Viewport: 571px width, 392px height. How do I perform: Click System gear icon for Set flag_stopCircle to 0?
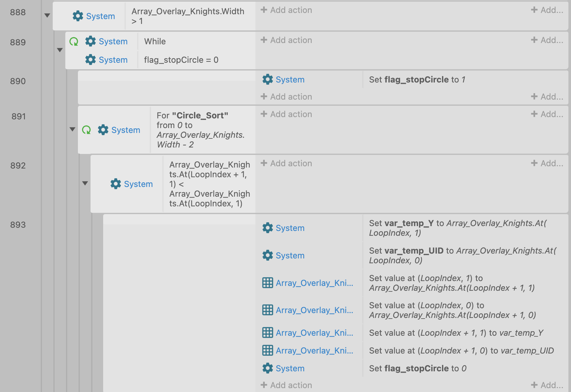coord(267,368)
